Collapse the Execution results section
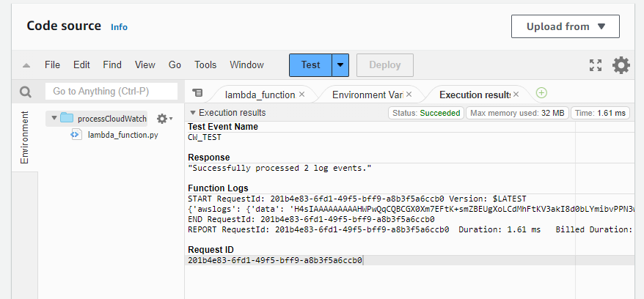The height and width of the screenshot is (299, 644). pos(193,113)
